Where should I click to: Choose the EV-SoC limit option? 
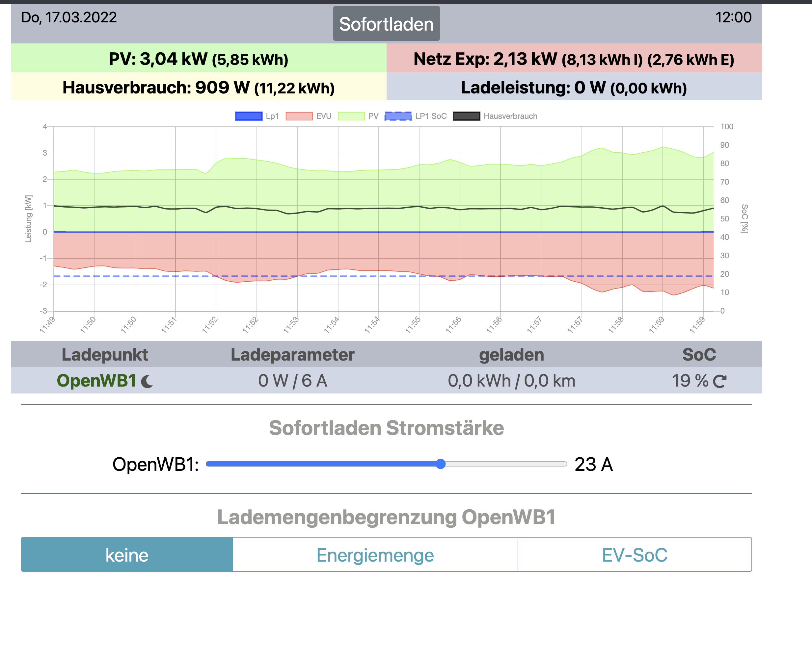[x=635, y=554]
